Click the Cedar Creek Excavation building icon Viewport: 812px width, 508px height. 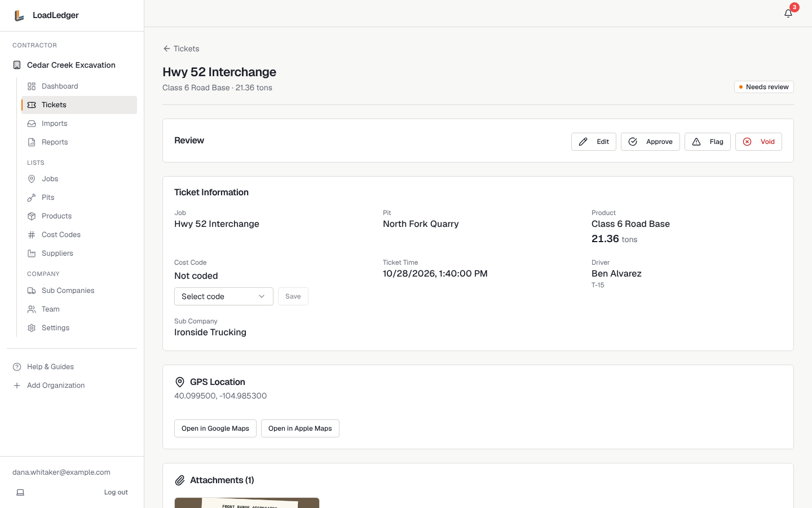[x=17, y=65]
